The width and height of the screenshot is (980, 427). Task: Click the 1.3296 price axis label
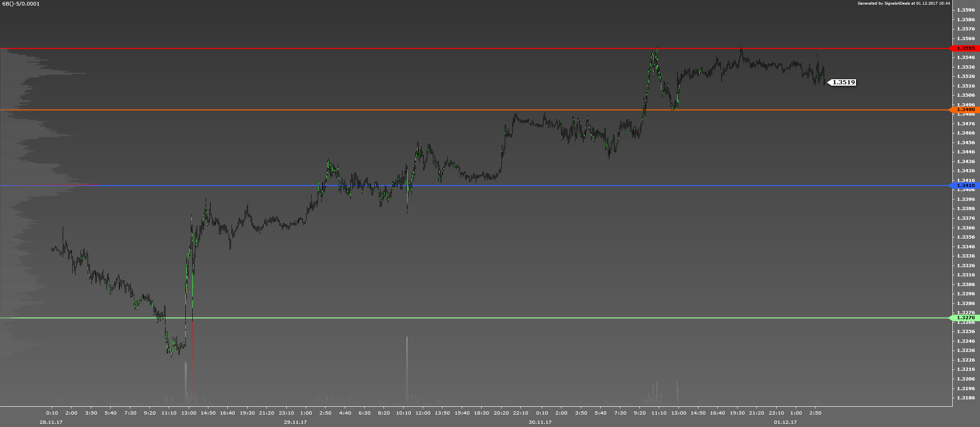click(x=966, y=293)
